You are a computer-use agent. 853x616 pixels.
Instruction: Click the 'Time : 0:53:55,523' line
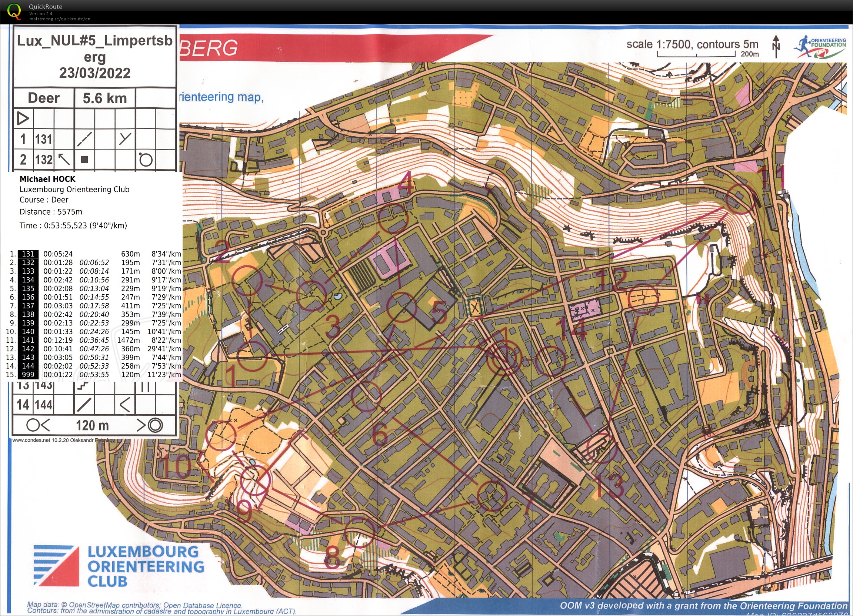tap(73, 226)
